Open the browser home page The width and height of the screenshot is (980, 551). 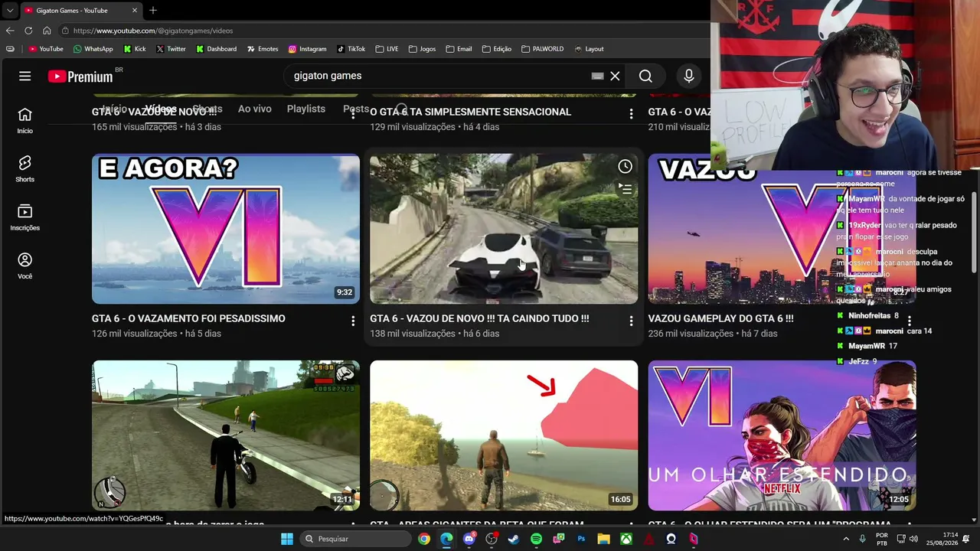click(x=47, y=31)
